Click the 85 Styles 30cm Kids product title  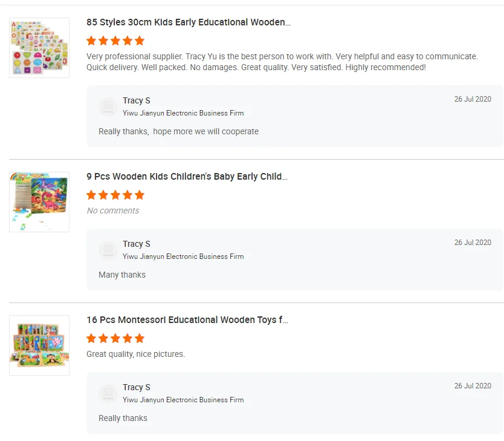tap(188, 22)
